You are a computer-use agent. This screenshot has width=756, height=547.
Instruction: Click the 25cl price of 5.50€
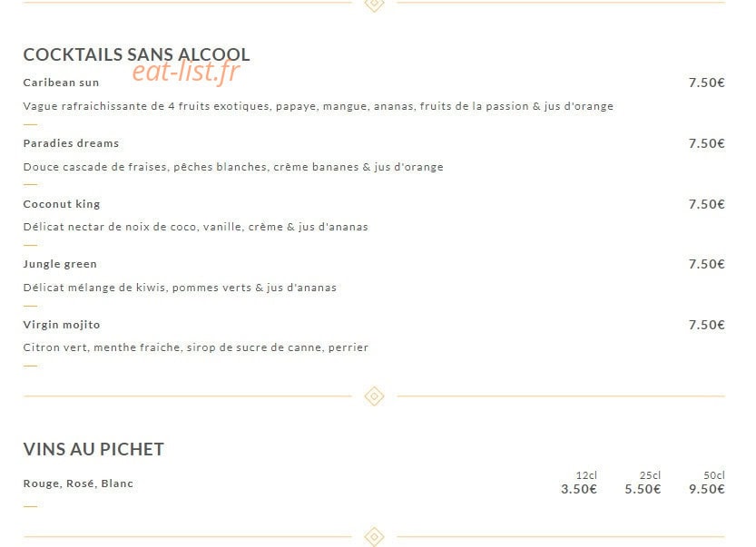pos(643,489)
